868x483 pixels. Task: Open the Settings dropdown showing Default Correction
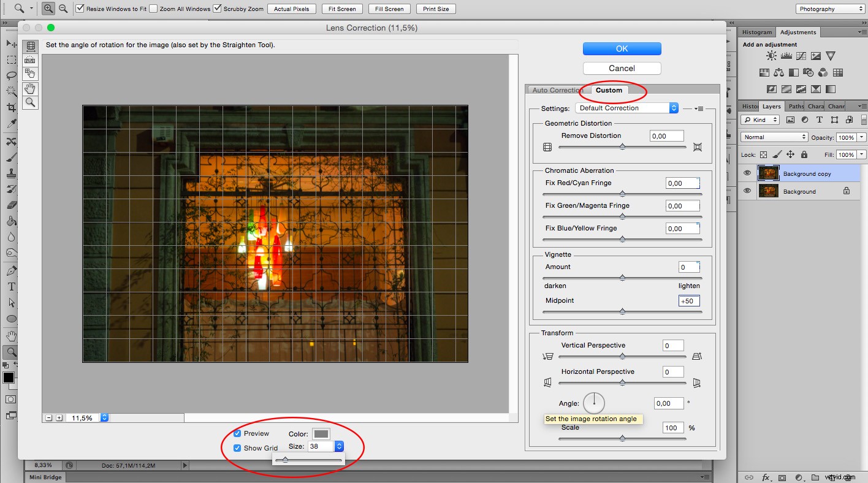[x=626, y=108]
